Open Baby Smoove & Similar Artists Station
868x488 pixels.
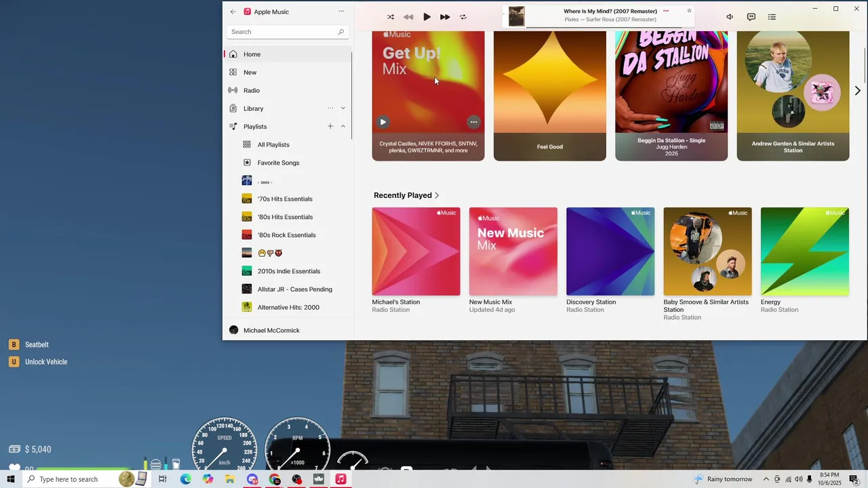tap(707, 251)
